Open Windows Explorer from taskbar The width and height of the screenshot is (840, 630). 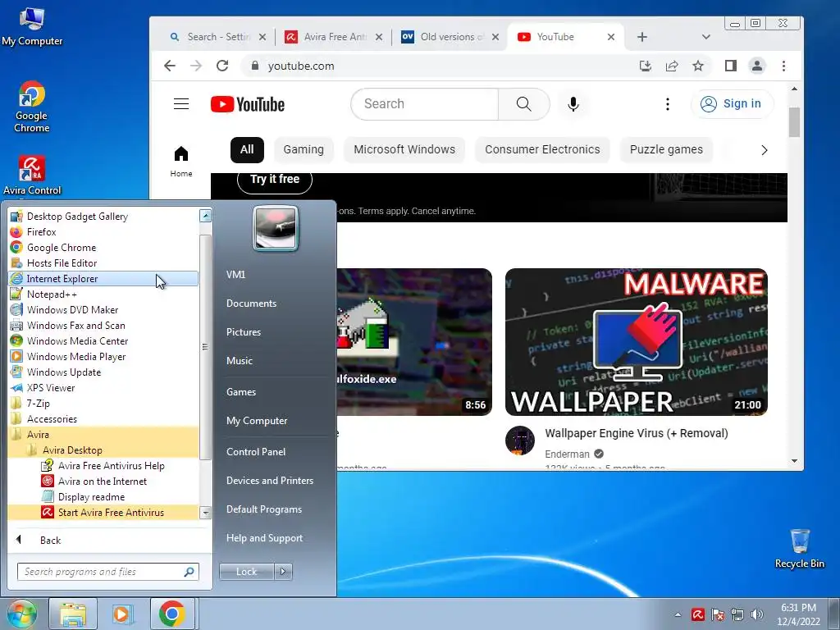pyautogui.click(x=73, y=614)
